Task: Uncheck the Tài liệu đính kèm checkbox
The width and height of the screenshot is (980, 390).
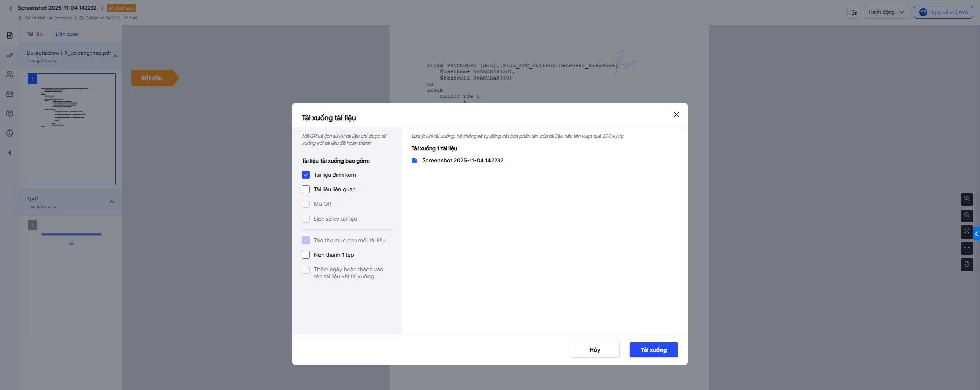Action: click(306, 175)
